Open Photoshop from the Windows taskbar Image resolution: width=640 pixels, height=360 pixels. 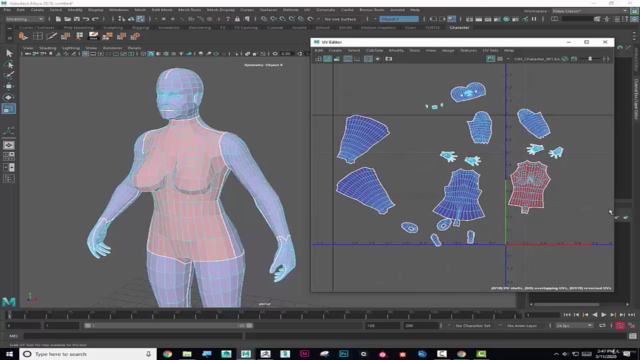(344, 354)
